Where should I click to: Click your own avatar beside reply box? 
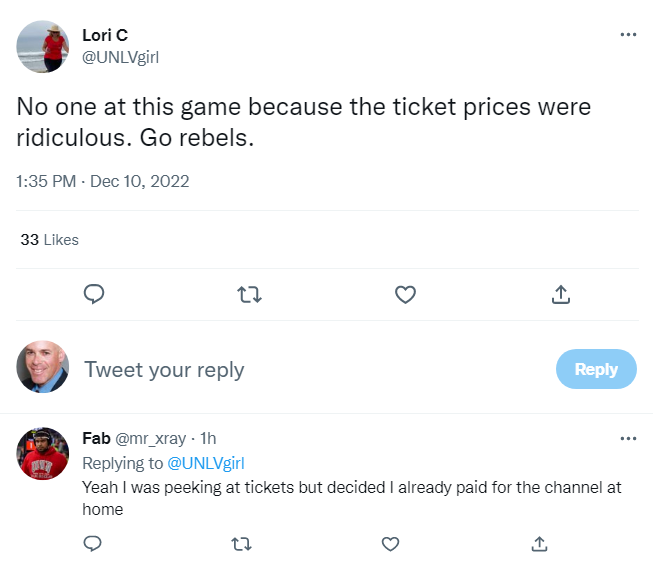43,368
